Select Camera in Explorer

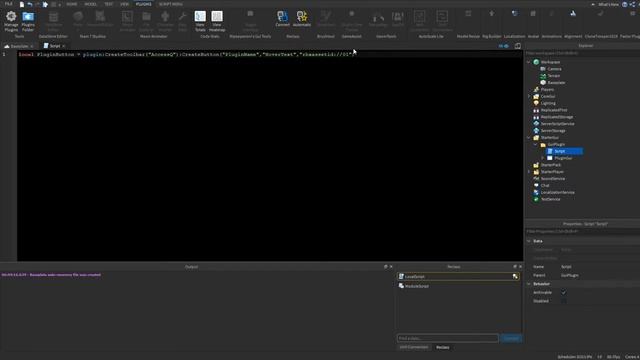[x=554, y=69]
